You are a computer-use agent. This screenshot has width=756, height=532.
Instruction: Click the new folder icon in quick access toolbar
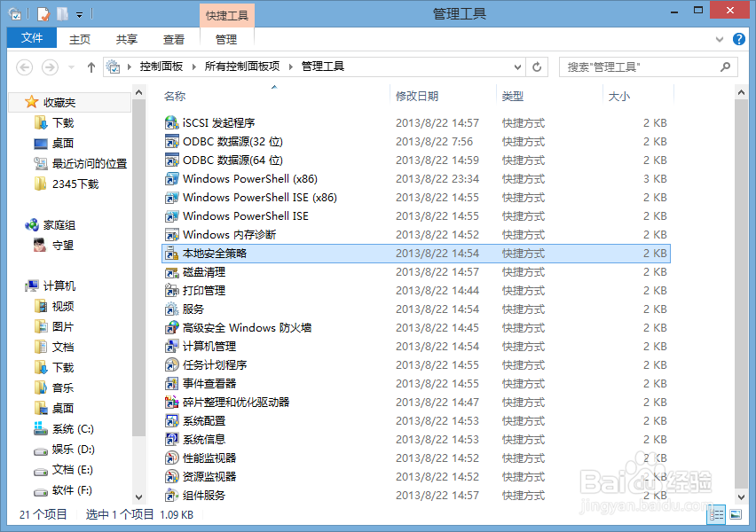pos(62,14)
